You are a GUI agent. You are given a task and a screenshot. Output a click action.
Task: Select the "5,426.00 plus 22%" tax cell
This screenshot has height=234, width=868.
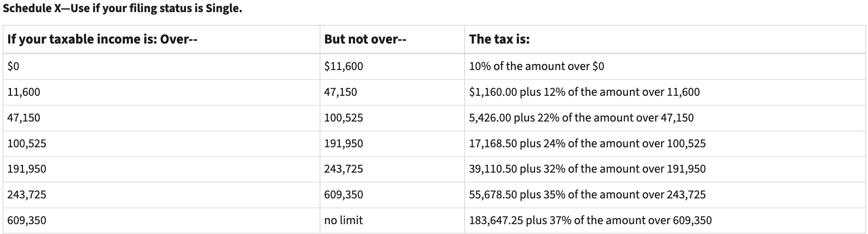[x=581, y=118]
